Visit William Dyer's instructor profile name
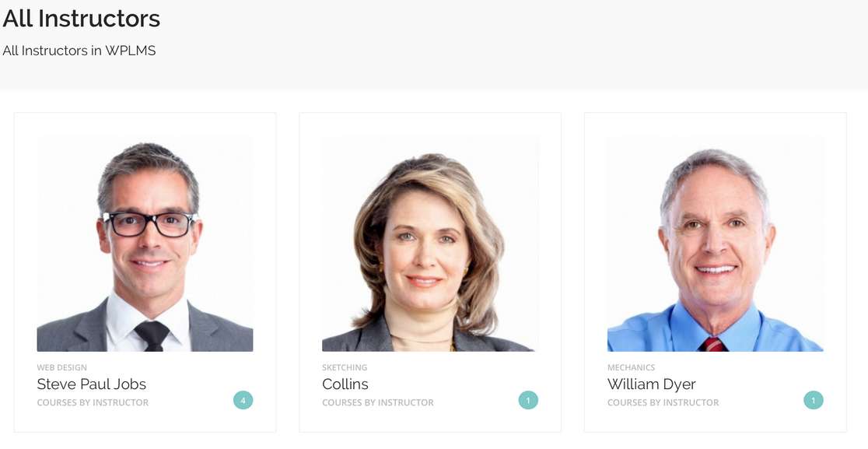This screenshot has height=449, width=868. (x=652, y=384)
